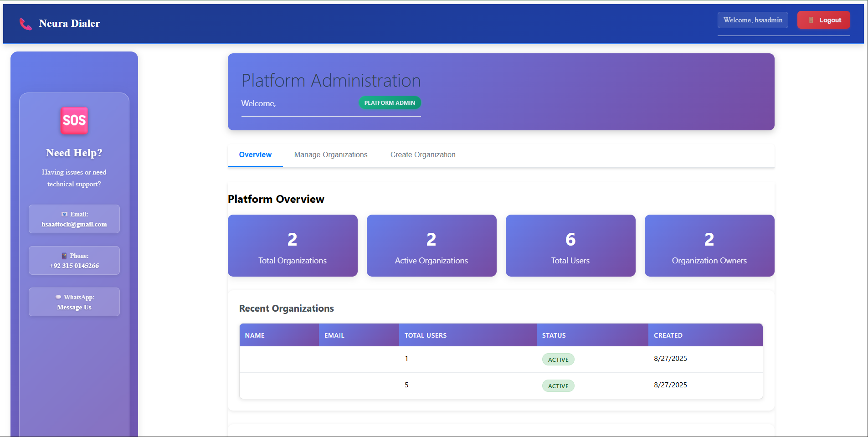This screenshot has width=868, height=437.
Task: Open the Create Organization tab
Action: (x=423, y=155)
